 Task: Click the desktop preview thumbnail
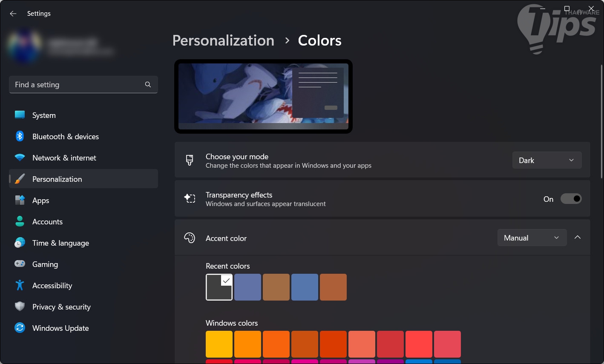[x=263, y=96]
